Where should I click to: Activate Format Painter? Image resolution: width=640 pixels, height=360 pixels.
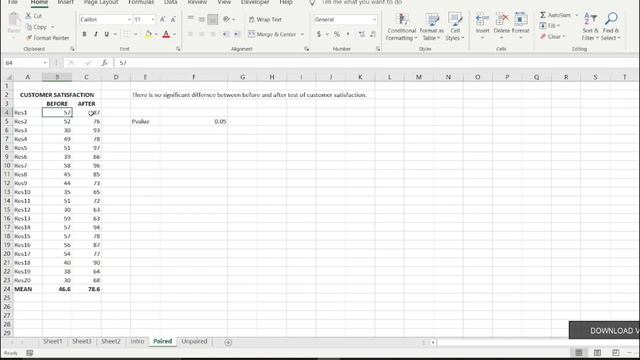click(x=47, y=38)
